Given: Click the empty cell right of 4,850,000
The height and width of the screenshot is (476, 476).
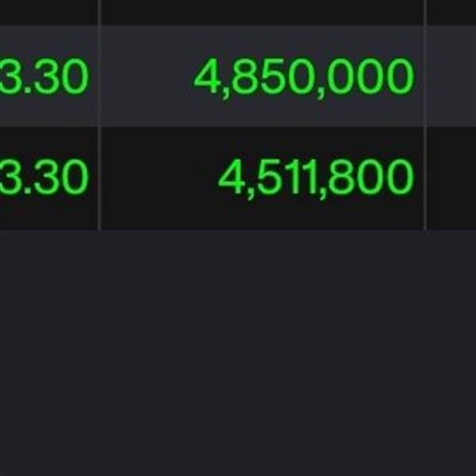Looking at the screenshot, I should click(451, 75).
